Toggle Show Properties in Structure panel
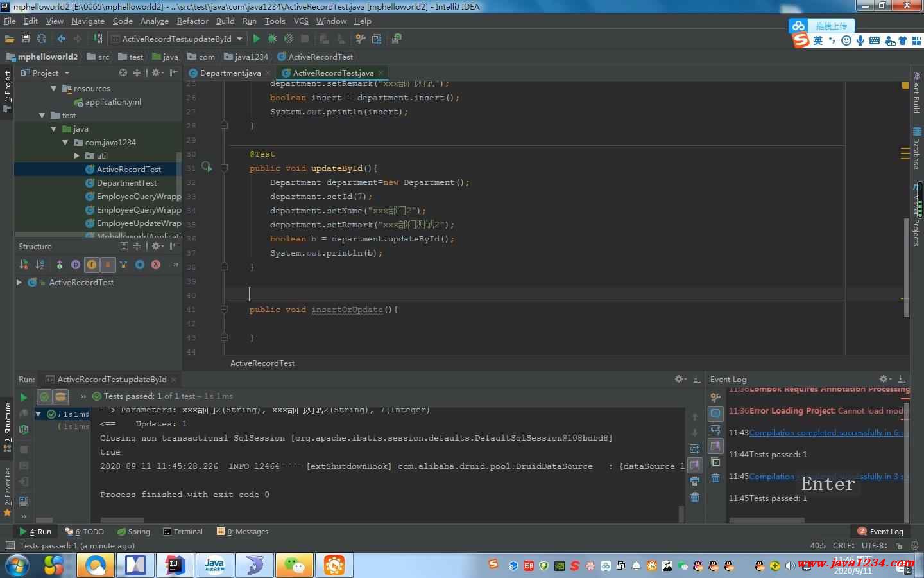The height and width of the screenshot is (578, 924). pos(76,265)
